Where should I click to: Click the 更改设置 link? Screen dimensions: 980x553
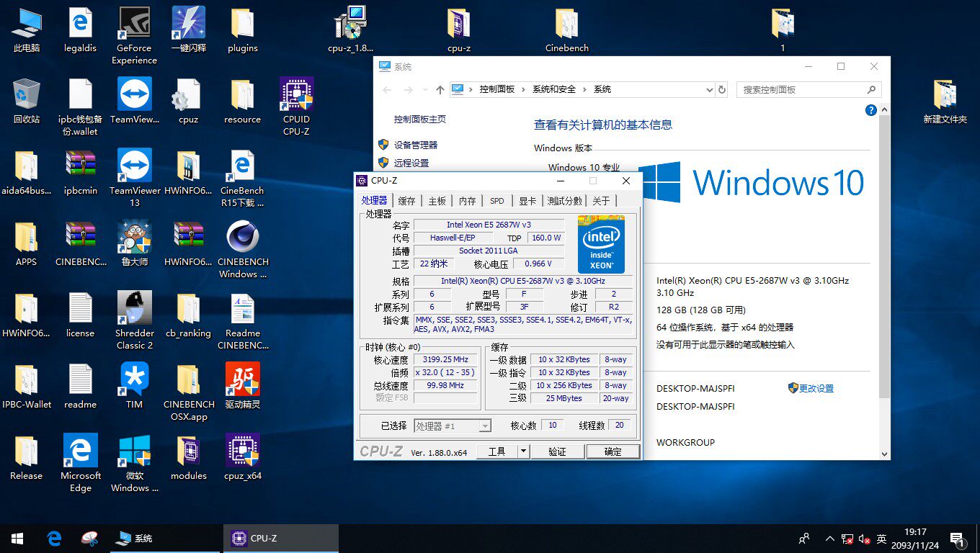tap(816, 388)
